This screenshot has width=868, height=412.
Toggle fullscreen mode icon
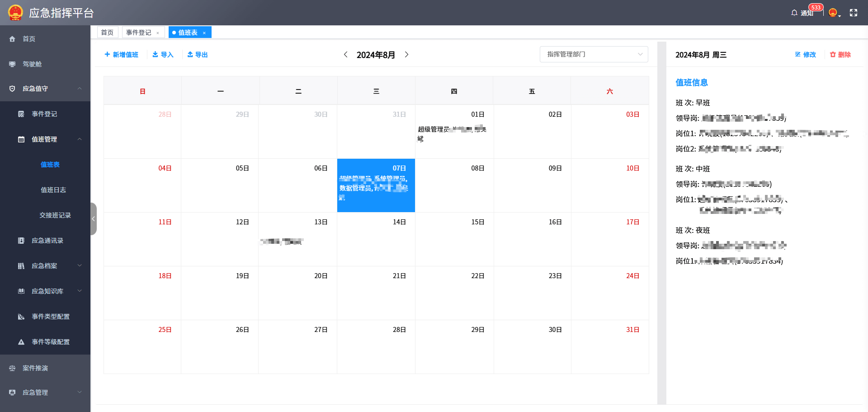point(853,13)
